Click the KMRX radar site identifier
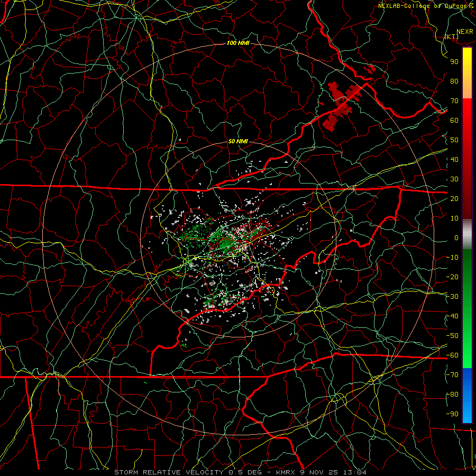Viewport: 476px width, 476px height. (287, 472)
